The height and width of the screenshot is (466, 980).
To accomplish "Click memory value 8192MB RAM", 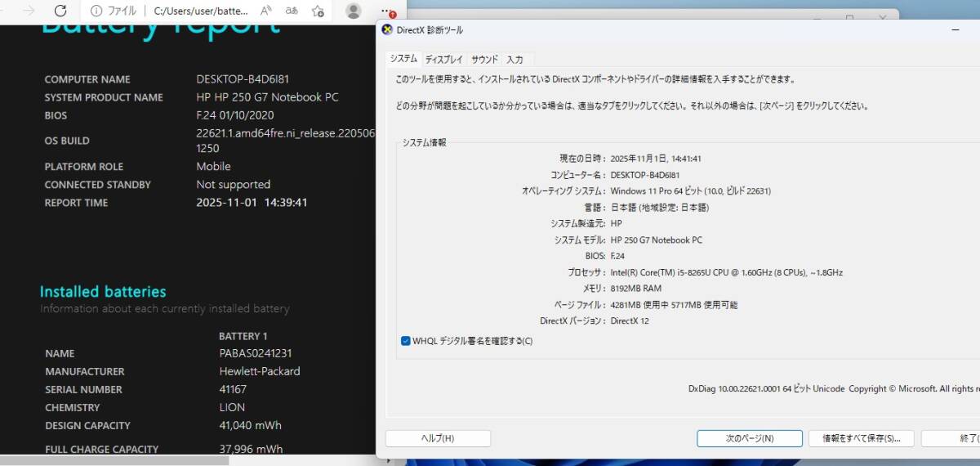I will pyautogui.click(x=635, y=289).
